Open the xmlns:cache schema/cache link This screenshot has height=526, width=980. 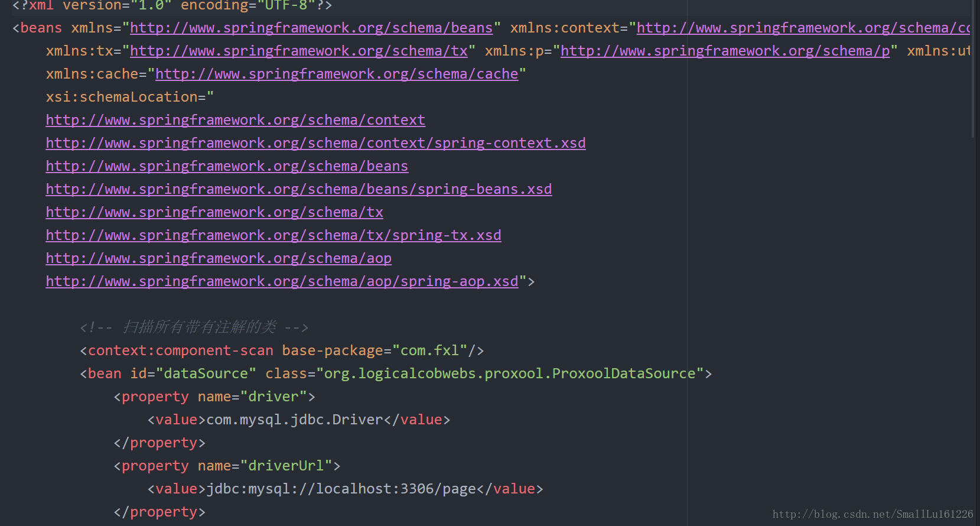coord(337,74)
